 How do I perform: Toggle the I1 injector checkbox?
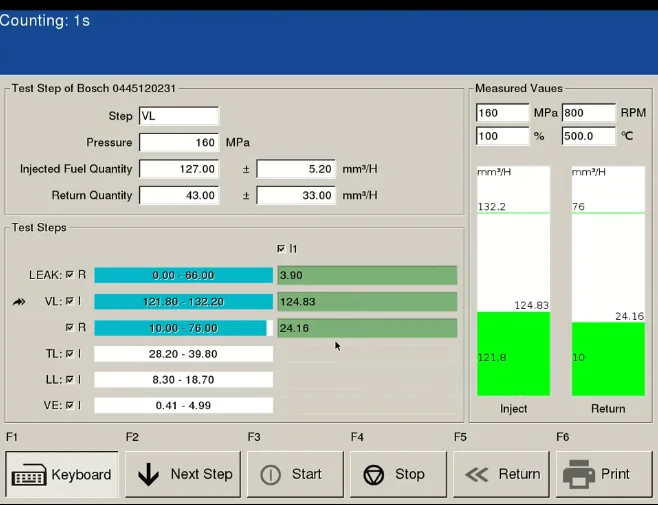click(281, 249)
